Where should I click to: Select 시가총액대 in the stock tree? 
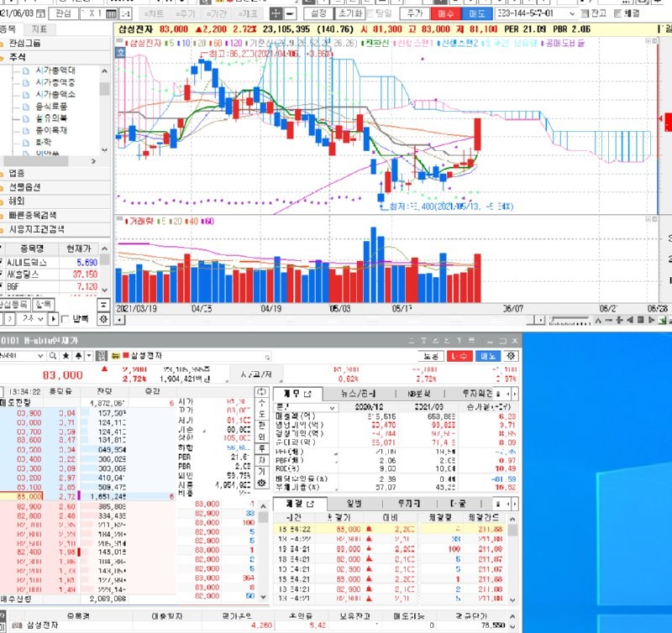tap(55, 71)
